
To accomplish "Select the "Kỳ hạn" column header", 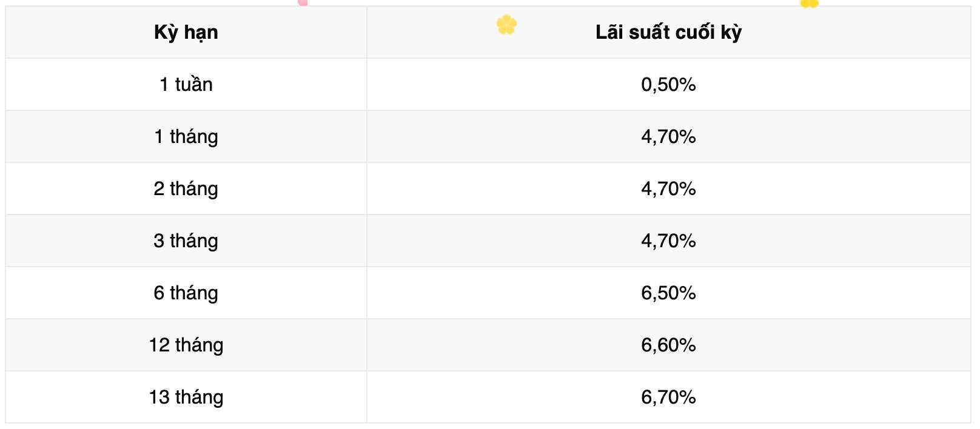I will click(x=186, y=32).
